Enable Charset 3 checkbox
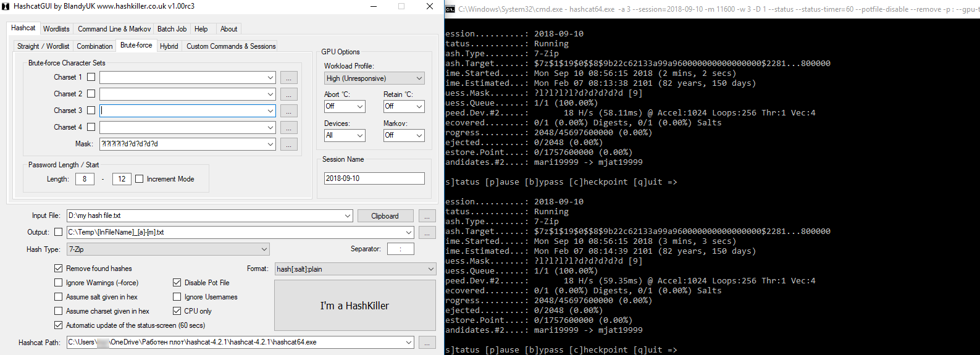The width and height of the screenshot is (980, 355). tap(91, 111)
